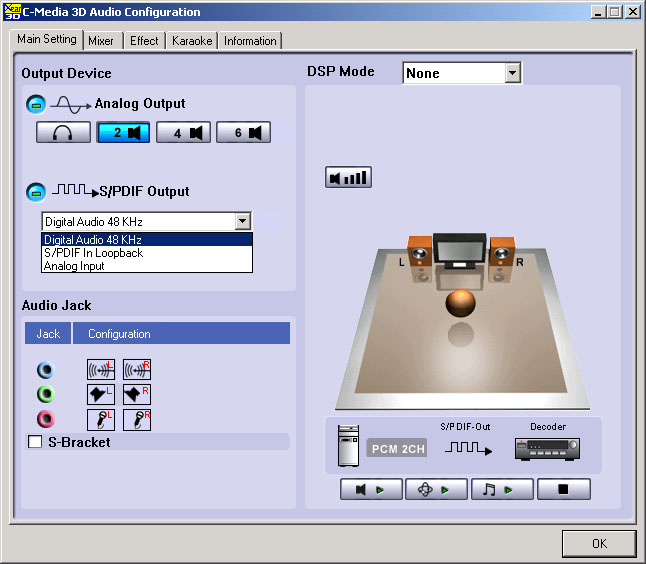Minimize the C-Media audio window
The height and width of the screenshot is (564, 646).
click(598, 12)
